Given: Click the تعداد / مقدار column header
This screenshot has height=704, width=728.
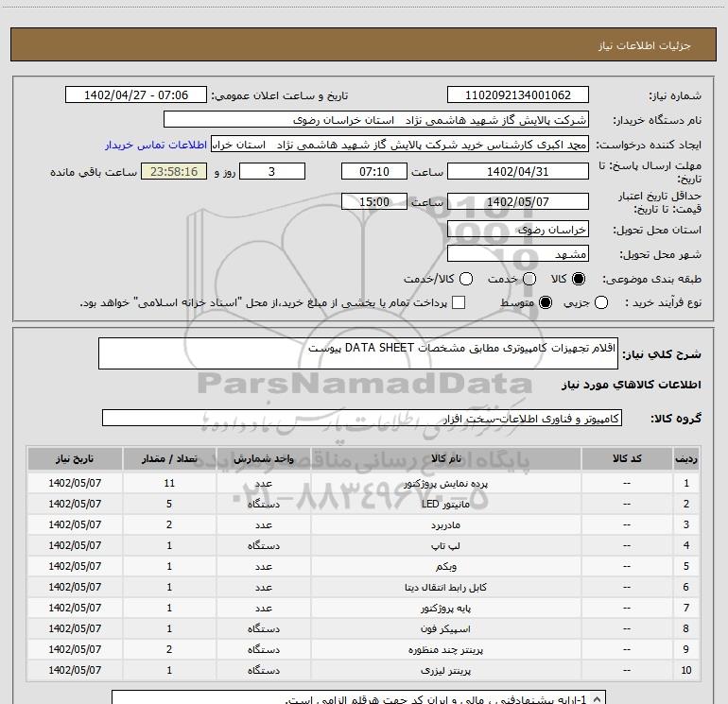Looking at the screenshot, I should 169,458.
